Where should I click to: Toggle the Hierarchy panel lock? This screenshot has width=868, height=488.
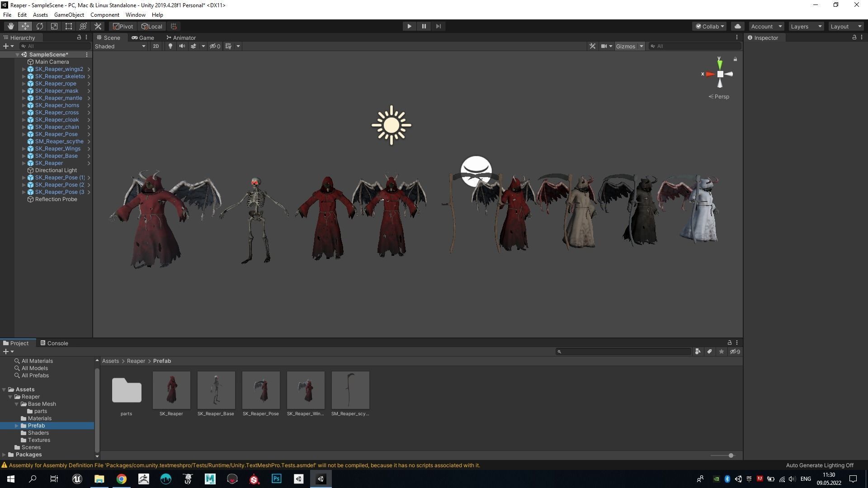coord(79,38)
